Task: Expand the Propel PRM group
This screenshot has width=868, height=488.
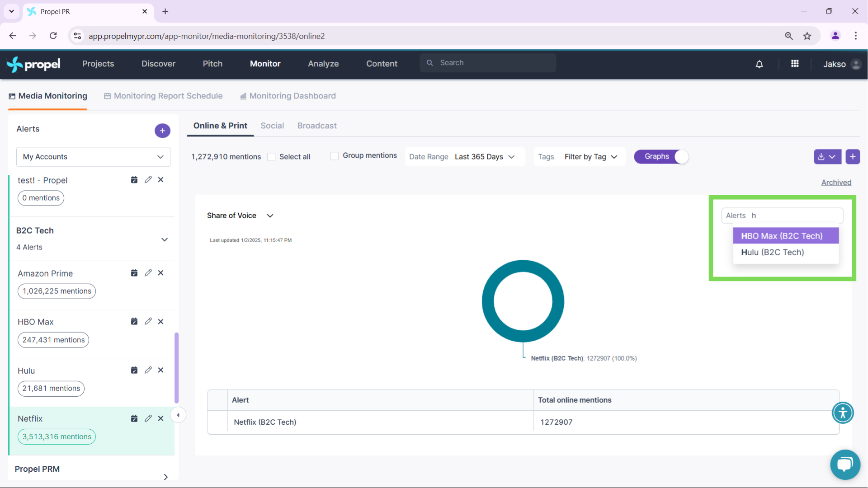Action: (166, 477)
